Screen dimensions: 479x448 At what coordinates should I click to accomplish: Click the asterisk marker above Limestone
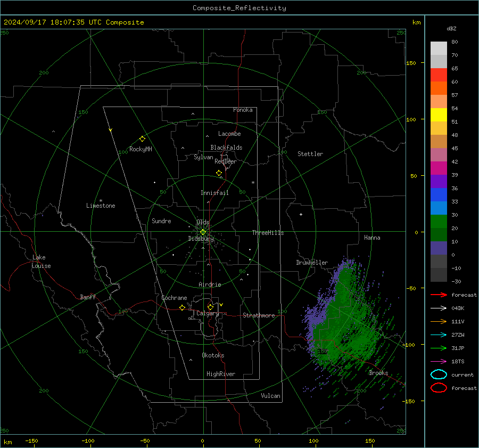click(101, 201)
